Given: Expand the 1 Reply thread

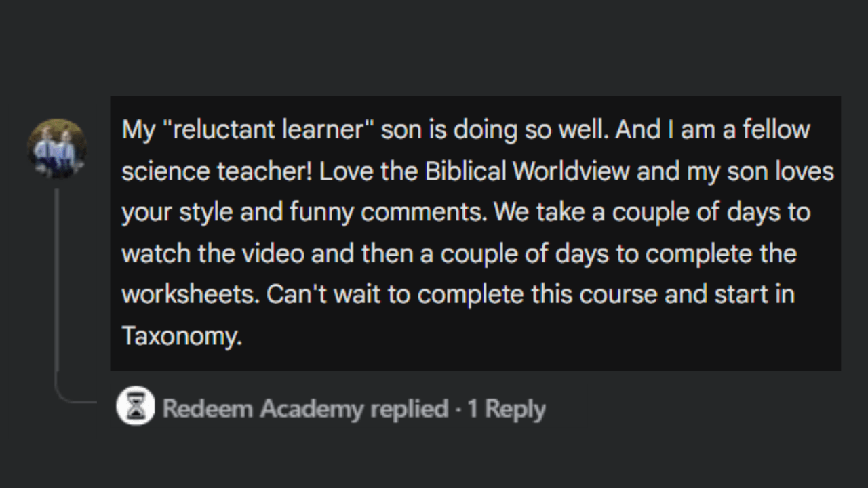Looking at the screenshot, I should (507, 409).
